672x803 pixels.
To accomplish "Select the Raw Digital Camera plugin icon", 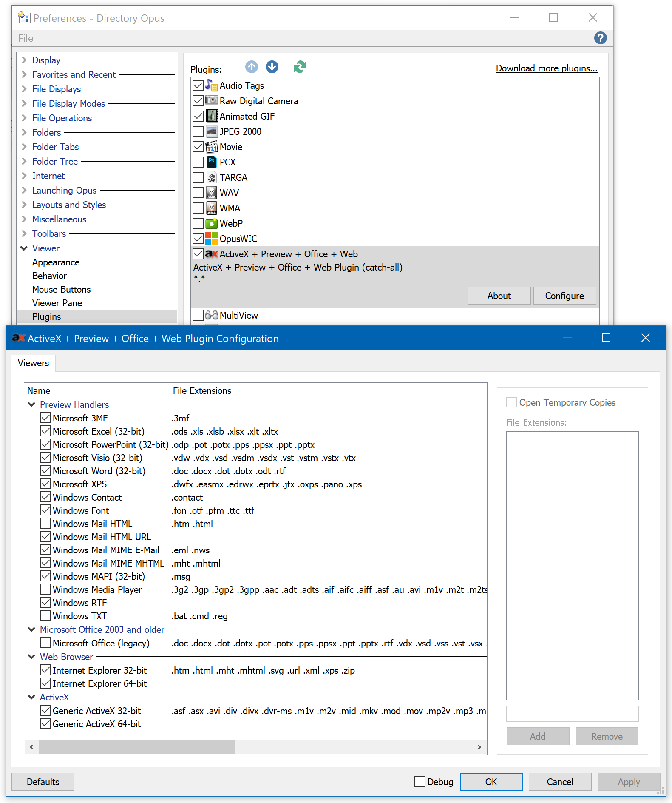I will coord(211,101).
